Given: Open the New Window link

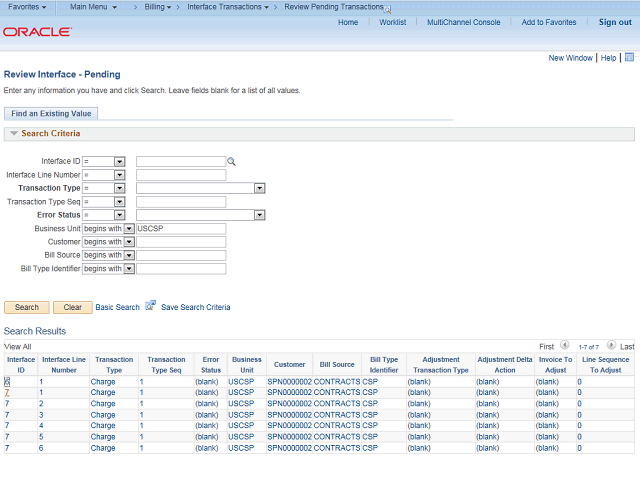Looking at the screenshot, I should tap(570, 58).
